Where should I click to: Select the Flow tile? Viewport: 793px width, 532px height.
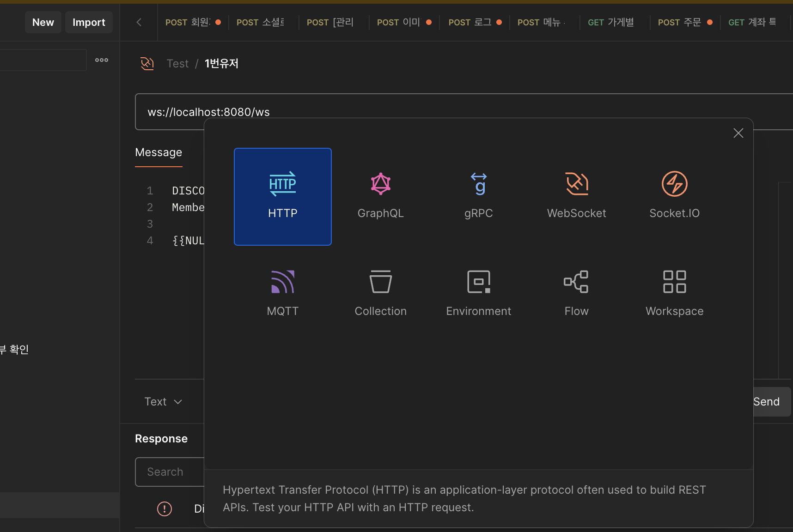[x=577, y=295]
